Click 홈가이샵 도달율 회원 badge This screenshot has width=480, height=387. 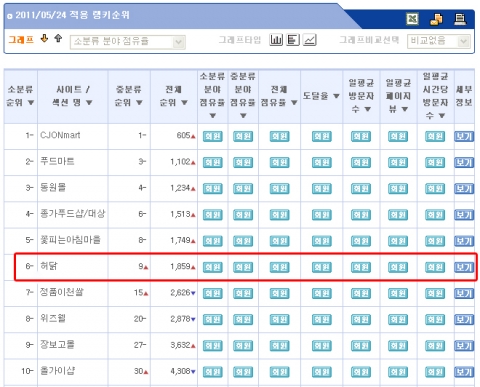(x=322, y=372)
